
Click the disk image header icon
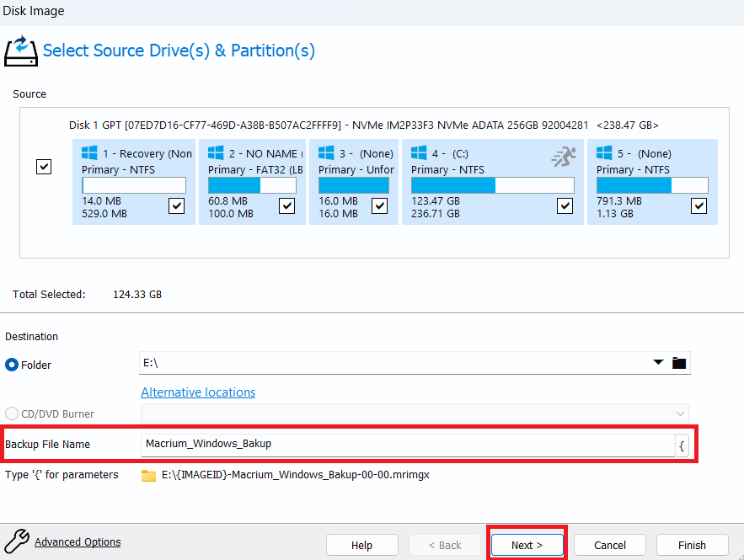click(x=21, y=51)
